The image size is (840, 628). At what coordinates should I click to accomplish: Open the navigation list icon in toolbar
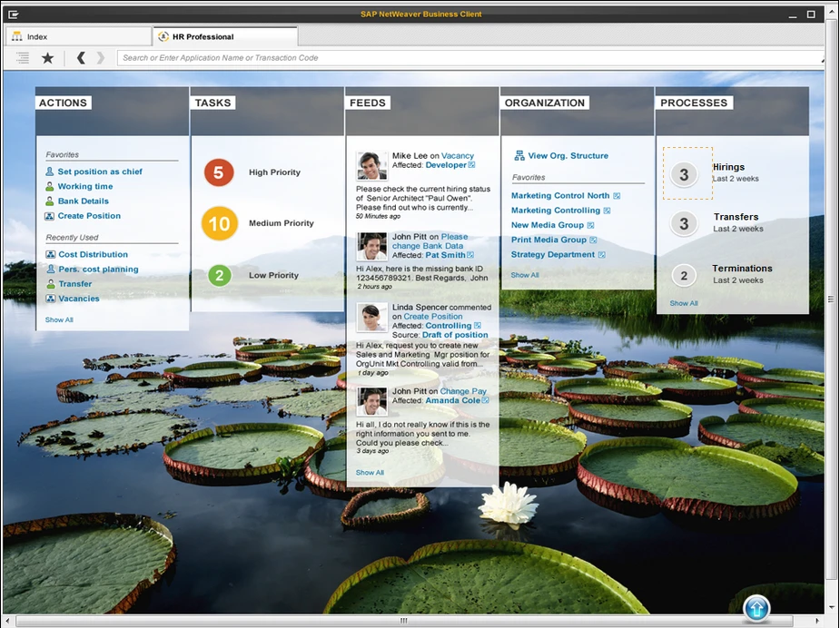coord(23,58)
